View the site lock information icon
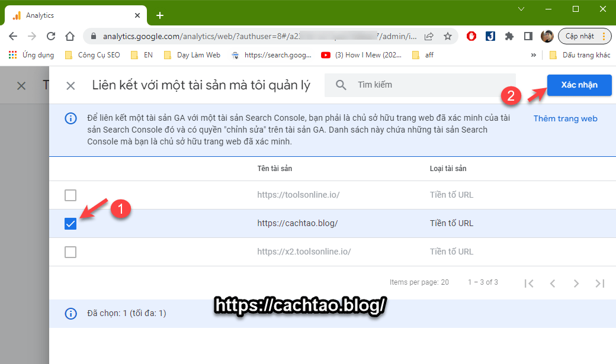The height and width of the screenshot is (364, 616). pyautogui.click(x=94, y=36)
